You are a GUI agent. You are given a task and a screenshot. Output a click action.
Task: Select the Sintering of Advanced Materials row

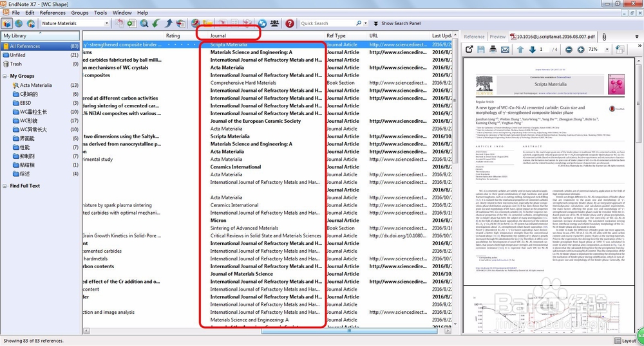(x=267, y=228)
